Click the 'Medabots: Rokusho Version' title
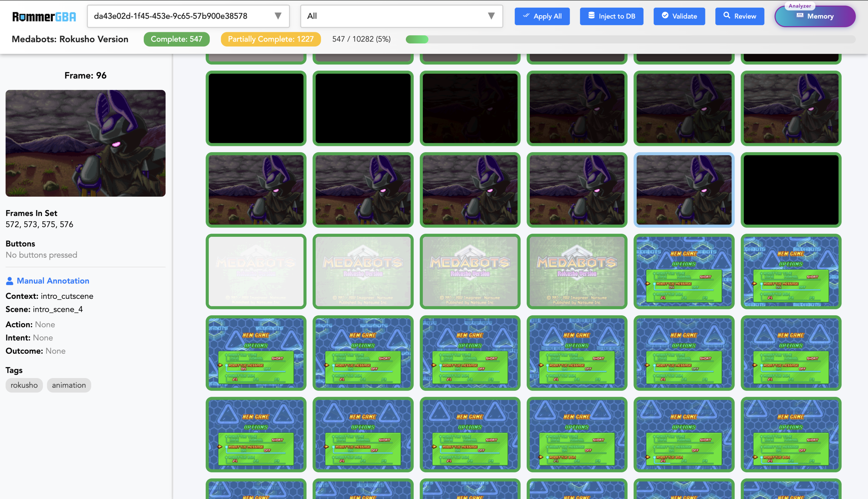 (70, 39)
